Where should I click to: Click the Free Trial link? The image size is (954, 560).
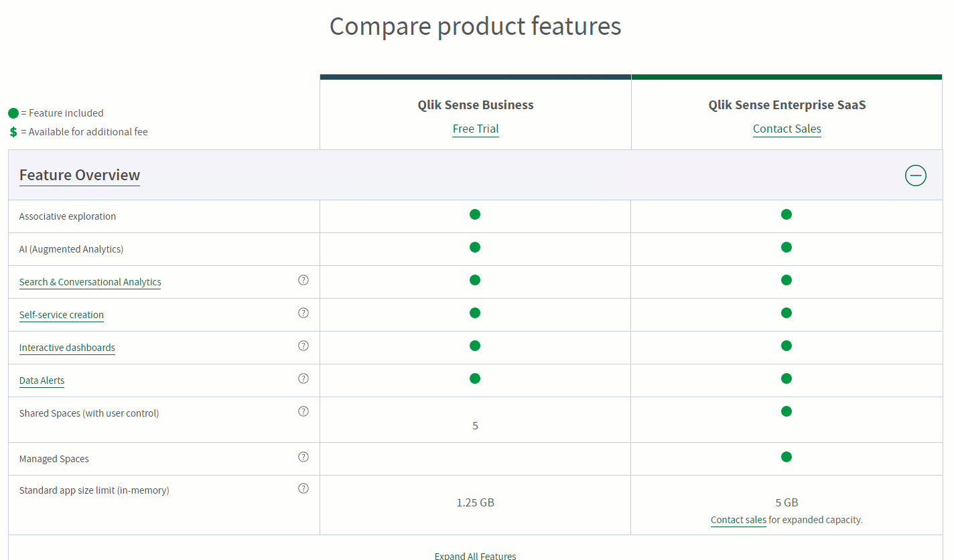[476, 129]
